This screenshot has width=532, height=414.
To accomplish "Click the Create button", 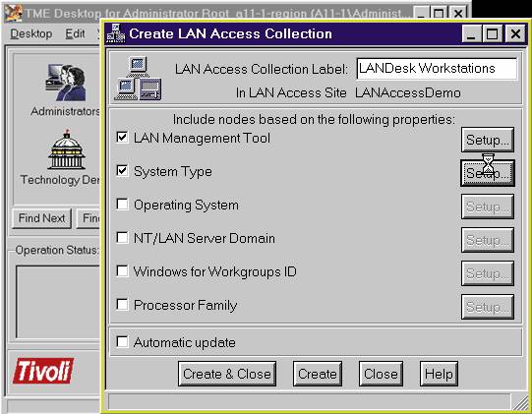I will [318, 374].
